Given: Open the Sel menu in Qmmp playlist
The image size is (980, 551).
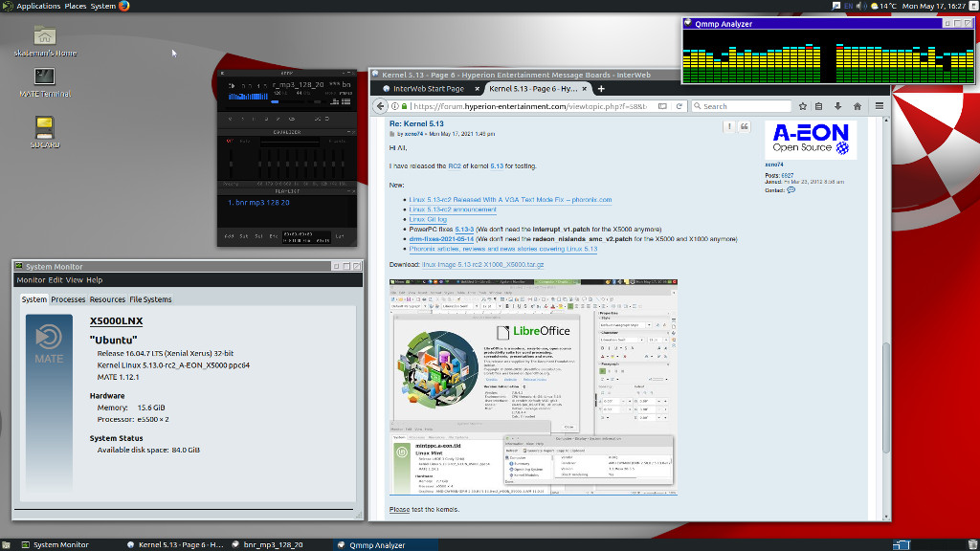Looking at the screenshot, I should point(258,237).
